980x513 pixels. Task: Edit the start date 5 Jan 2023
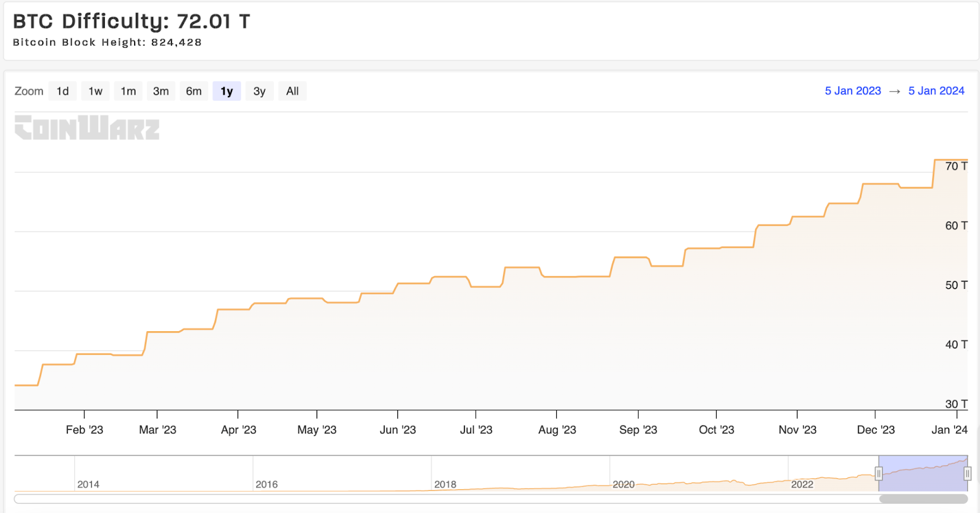tap(853, 91)
